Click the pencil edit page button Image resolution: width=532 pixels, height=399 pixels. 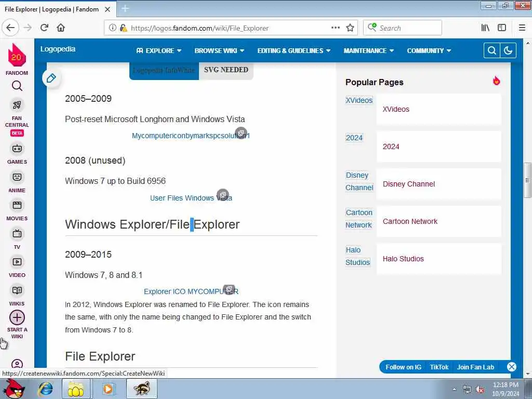click(x=51, y=78)
